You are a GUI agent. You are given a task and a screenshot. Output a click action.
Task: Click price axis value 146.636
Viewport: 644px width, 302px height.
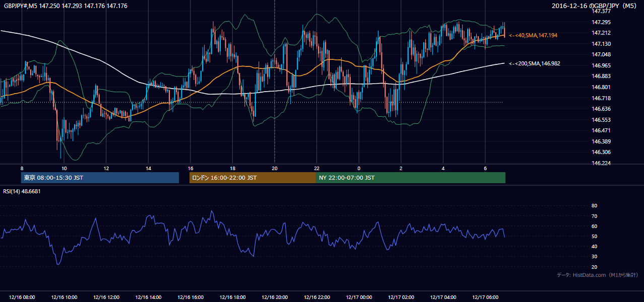601,109
